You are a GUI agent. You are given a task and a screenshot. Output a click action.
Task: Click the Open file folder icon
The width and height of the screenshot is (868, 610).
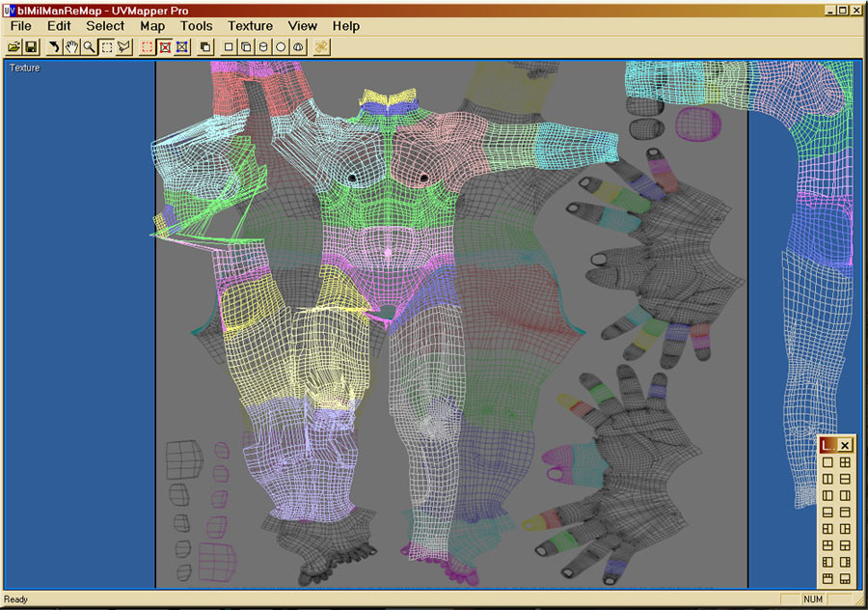pos(14,46)
